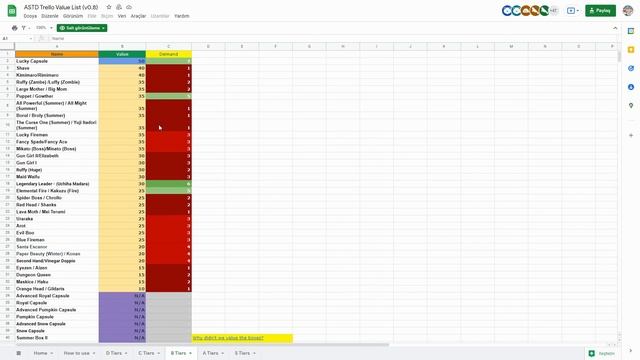The width and height of the screenshot is (640, 360).
Task: Click the print icon in toolbar
Action: click(x=15, y=28)
